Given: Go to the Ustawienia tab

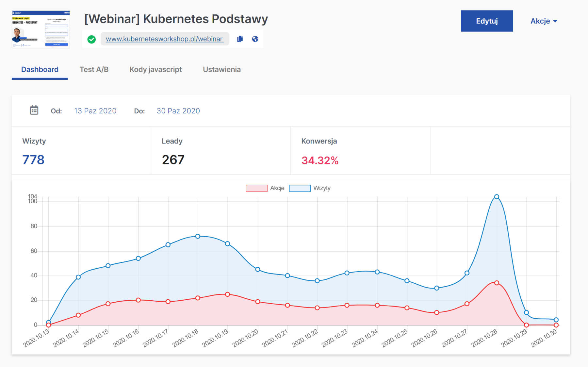Looking at the screenshot, I should 221,70.
